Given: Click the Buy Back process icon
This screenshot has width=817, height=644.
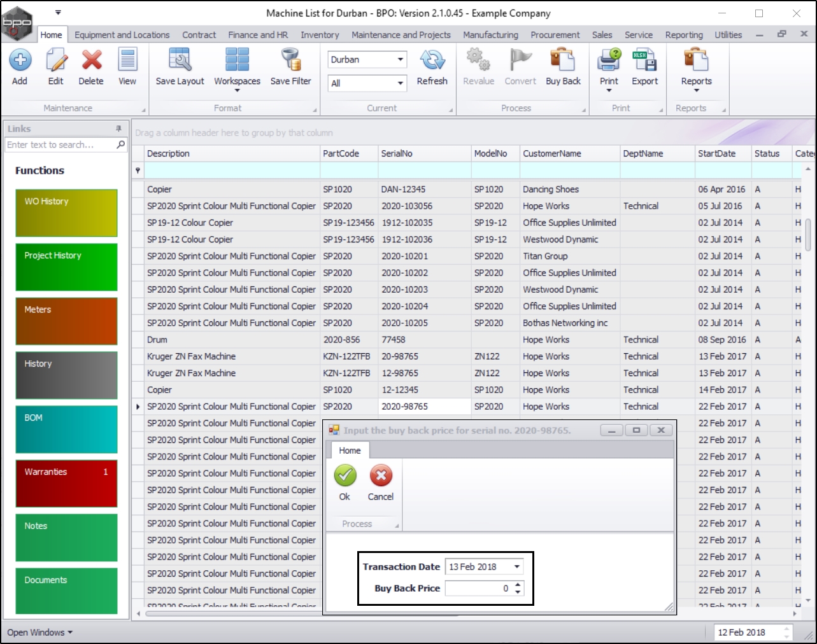Looking at the screenshot, I should (x=563, y=60).
